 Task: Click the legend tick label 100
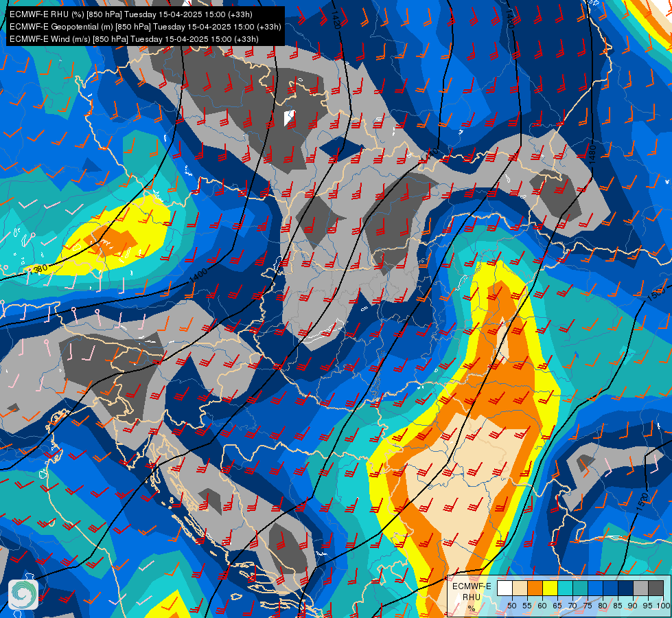(664, 606)
